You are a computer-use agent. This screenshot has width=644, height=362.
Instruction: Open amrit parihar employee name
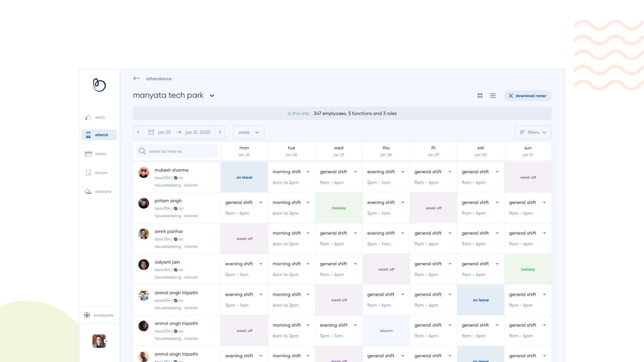coord(169,232)
